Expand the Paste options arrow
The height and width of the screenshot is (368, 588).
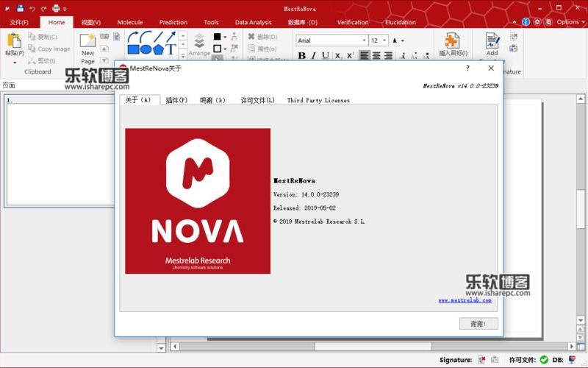point(15,63)
